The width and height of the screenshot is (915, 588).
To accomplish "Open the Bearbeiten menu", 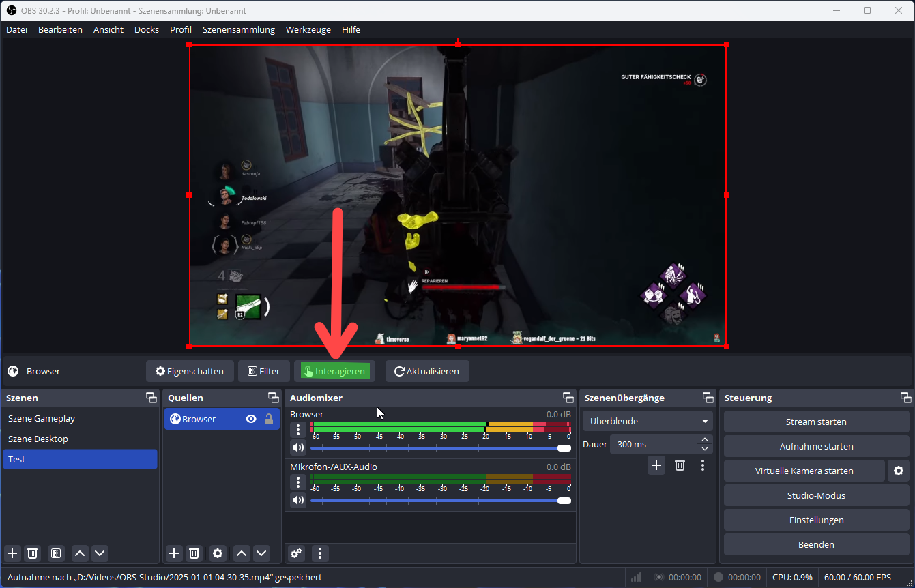I will point(60,29).
